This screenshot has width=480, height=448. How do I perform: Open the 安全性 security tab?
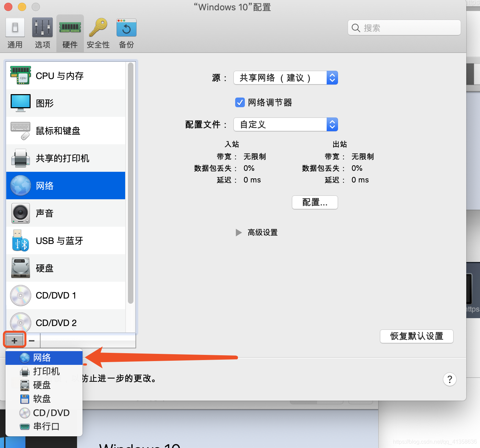click(98, 33)
